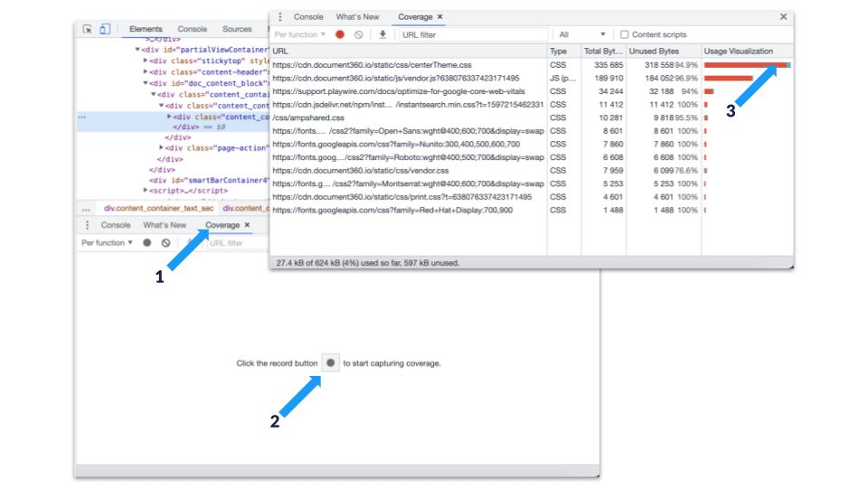Sort by Usage Visualization column header
Image resolution: width=868 pixels, height=488 pixels.
click(x=747, y=51)
